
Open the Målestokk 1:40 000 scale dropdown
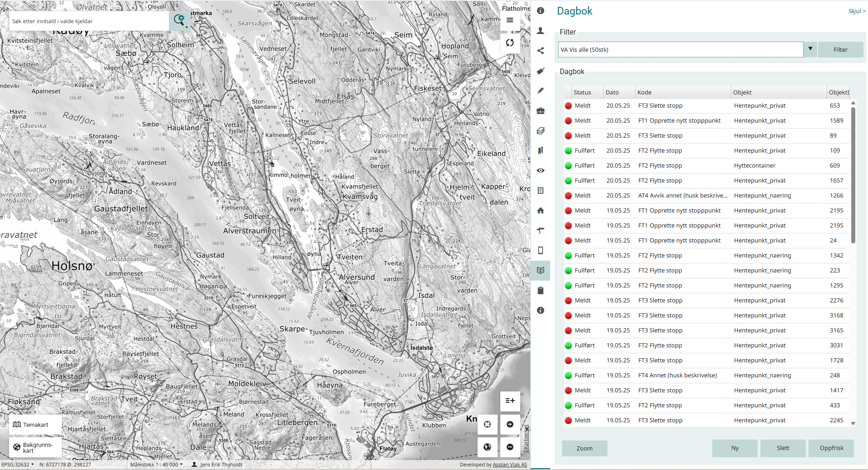[x=157, y=465]
